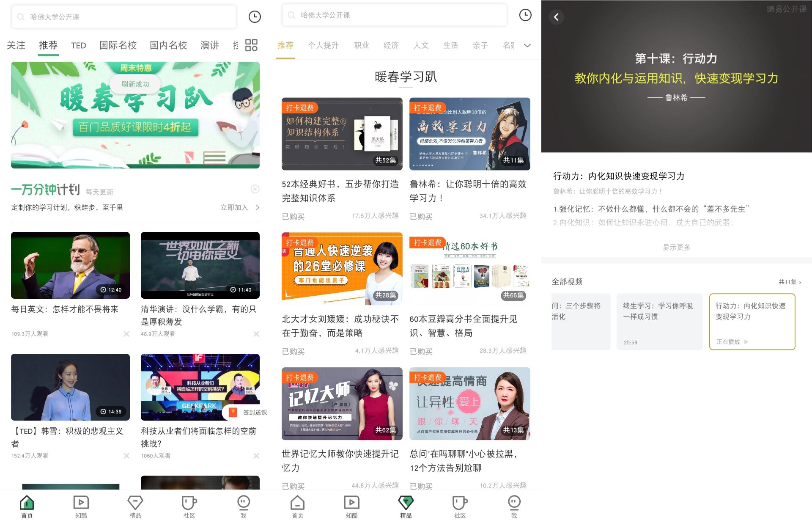
Task: Go back using the video arrow
Action: (x=556, y=17)
